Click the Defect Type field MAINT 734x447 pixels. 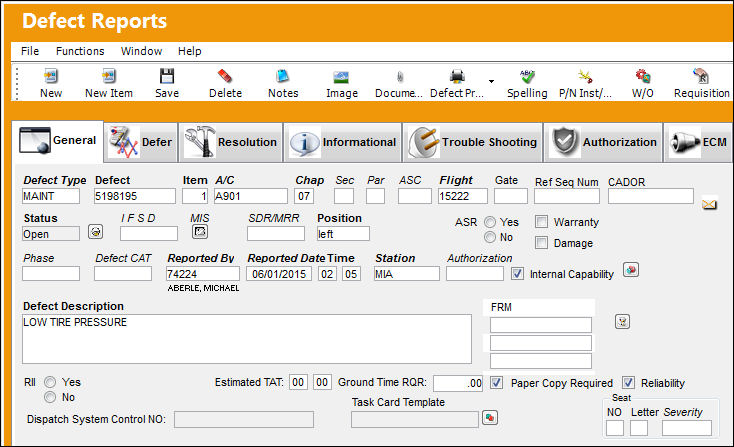[51, 196]
